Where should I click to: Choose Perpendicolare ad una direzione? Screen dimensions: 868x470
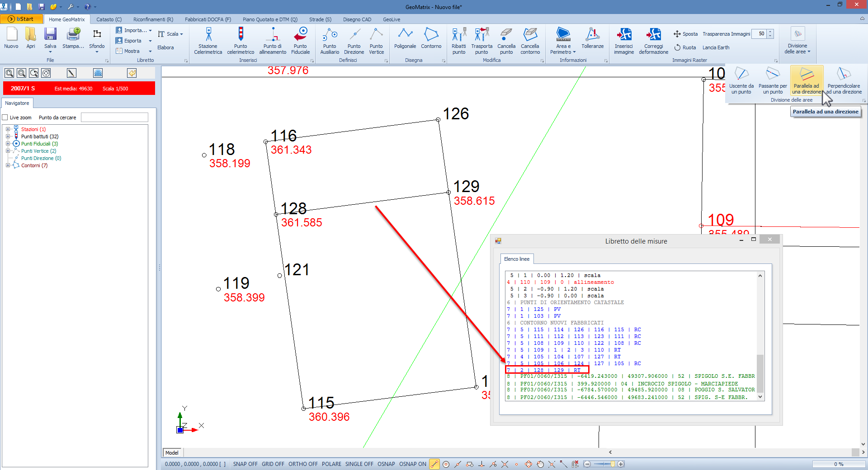coord(844,80)
